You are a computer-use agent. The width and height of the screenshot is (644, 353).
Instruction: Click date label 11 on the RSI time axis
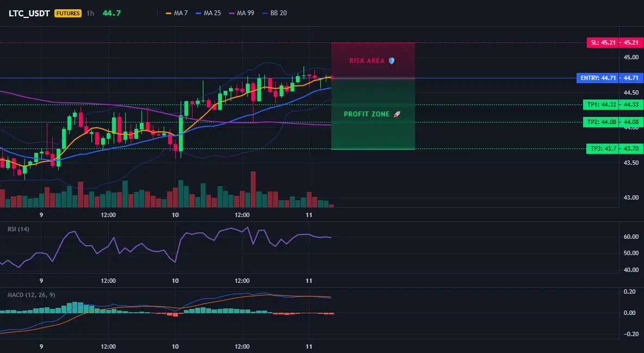tap(309, 281)
